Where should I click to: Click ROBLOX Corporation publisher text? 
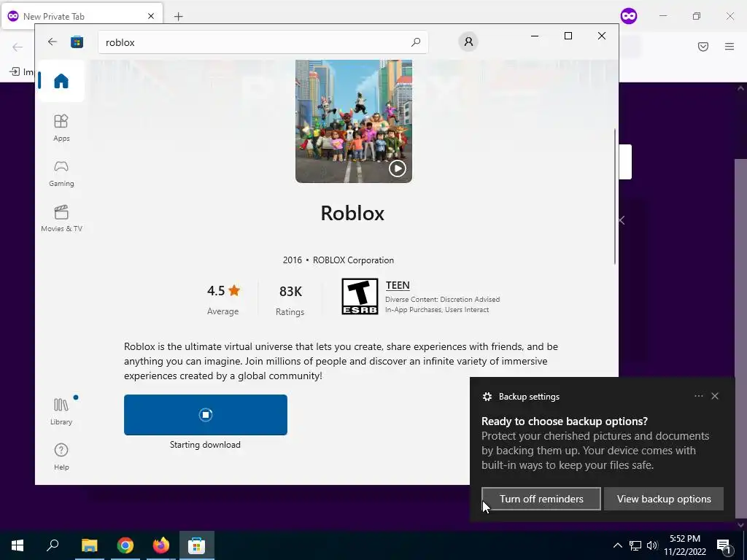click(x=353, y=260)
